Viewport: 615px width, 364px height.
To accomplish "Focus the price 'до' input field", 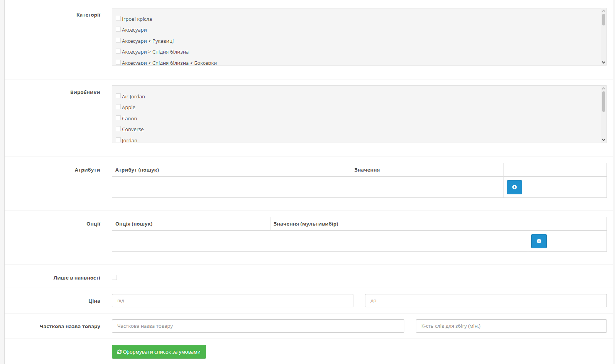I will point(486,301).
